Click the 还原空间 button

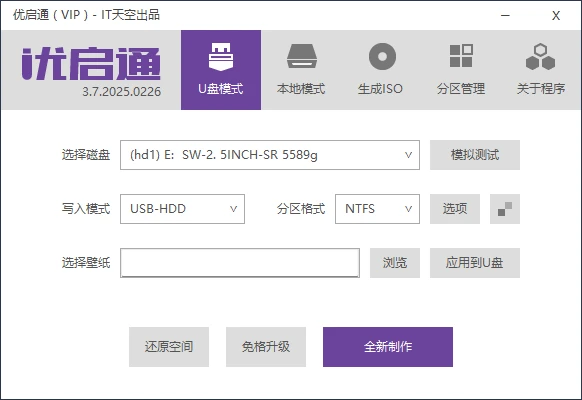pos(169,347)
